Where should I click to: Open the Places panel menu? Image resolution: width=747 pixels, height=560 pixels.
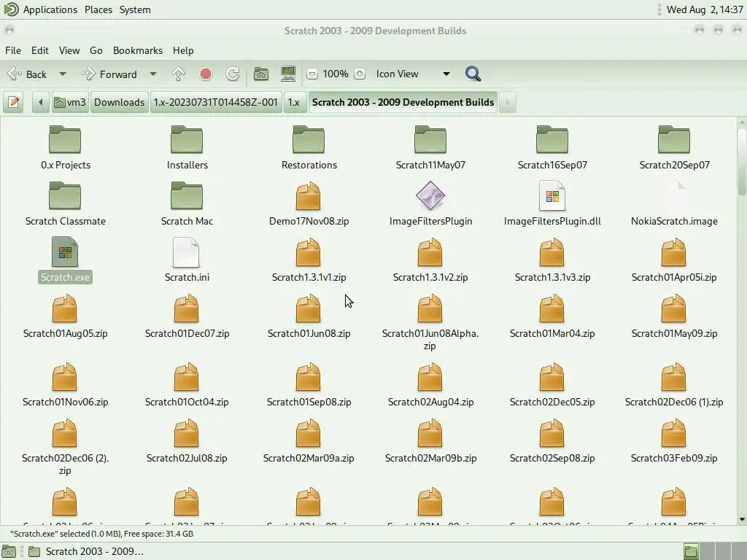pos(98,9)
